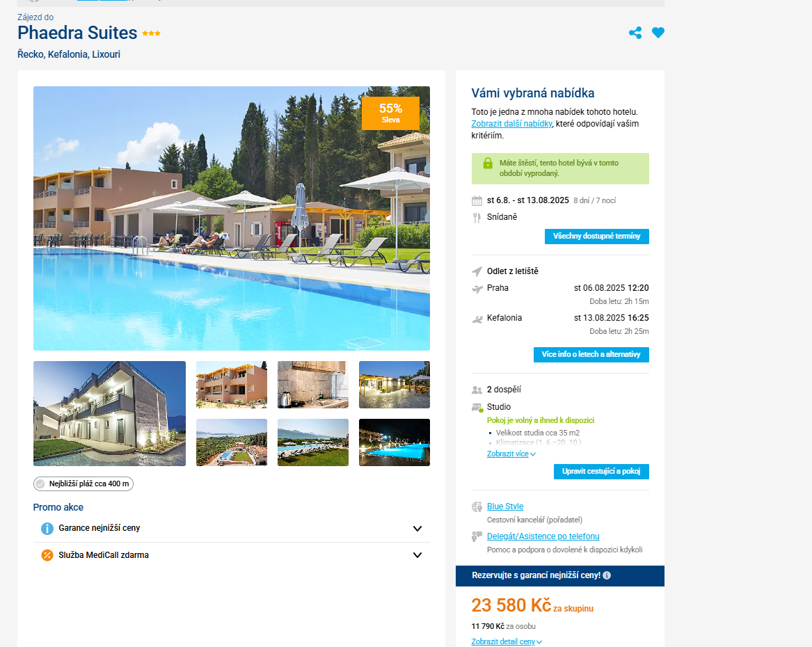Click Upravit cestující a pokoj button
This screenshot has height=647, width=812.
601,472
